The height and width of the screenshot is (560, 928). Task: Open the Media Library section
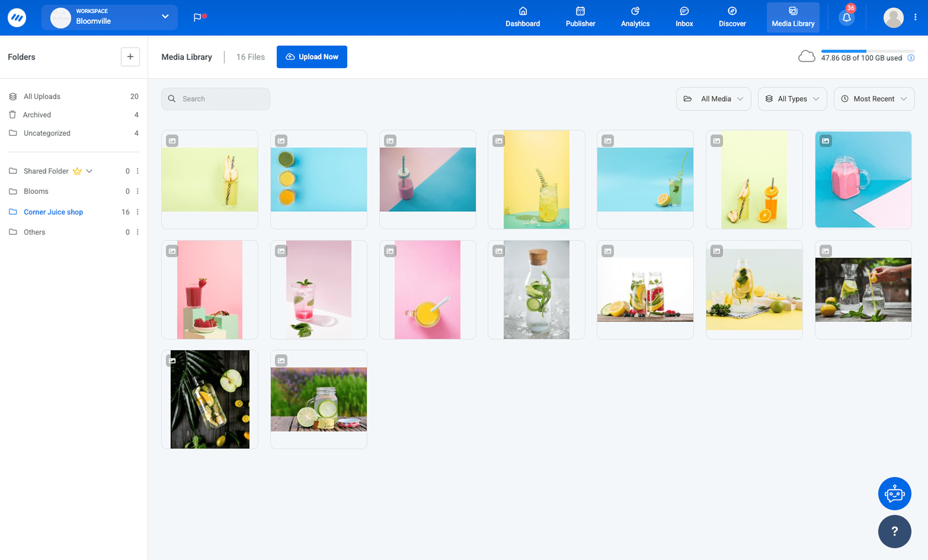point(792,17)
